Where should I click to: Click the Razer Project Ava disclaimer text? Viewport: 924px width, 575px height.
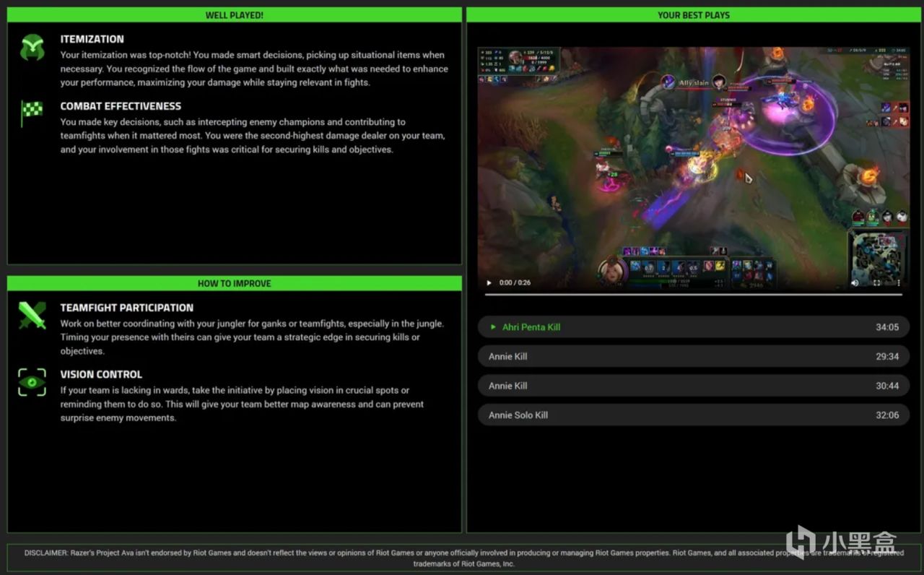click(x=463, y=558)
